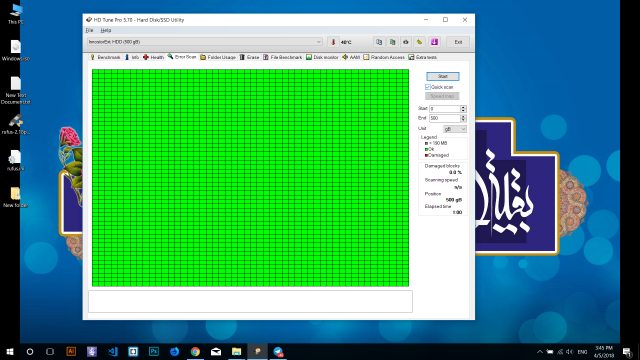Open the Folder Usage tab
Viewport: 640px width, 360px height.
(x=218, y=57)
